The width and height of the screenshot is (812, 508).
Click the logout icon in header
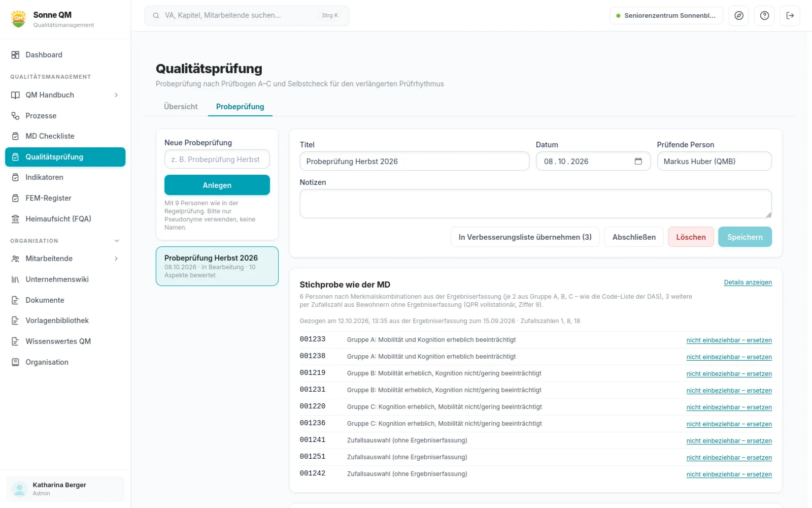tap(790, 16)
